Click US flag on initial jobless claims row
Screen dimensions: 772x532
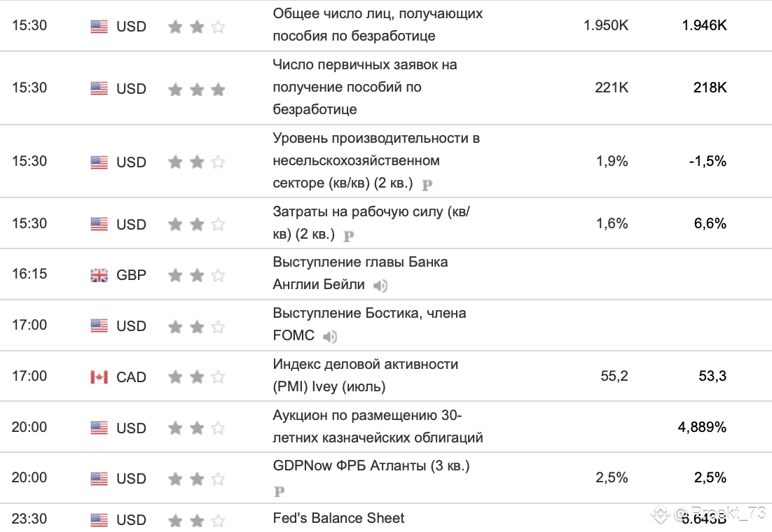(99, 88)
